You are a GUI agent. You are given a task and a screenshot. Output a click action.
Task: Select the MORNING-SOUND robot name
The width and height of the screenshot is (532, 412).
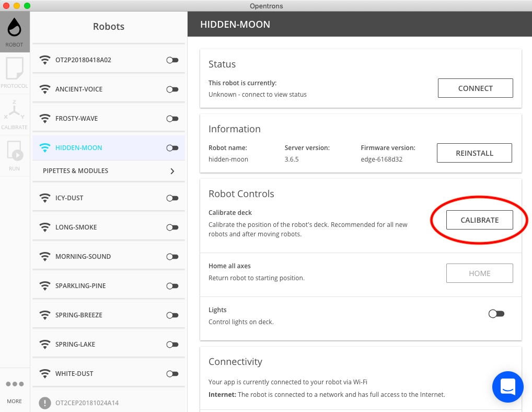click(x=83, y=256)
